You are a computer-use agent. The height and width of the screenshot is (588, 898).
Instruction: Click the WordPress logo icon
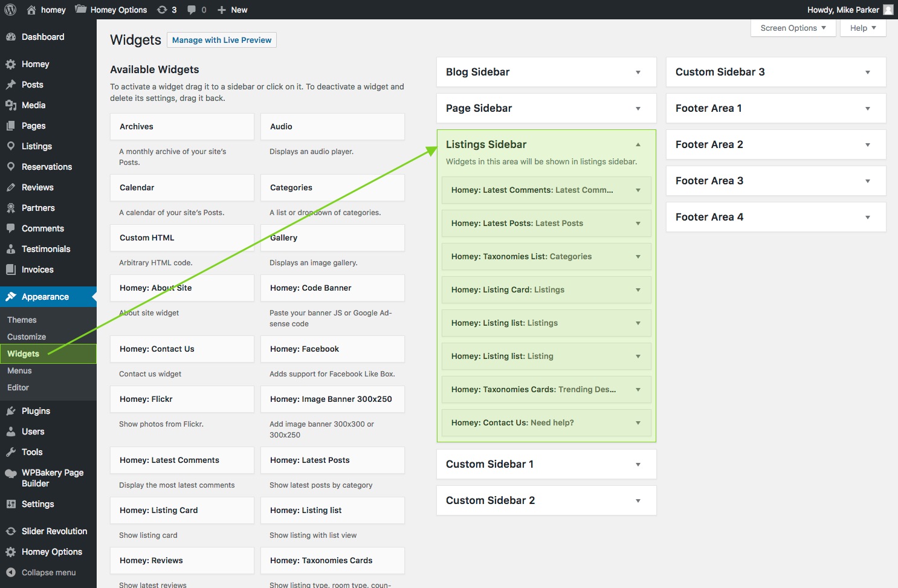(10, 10)
